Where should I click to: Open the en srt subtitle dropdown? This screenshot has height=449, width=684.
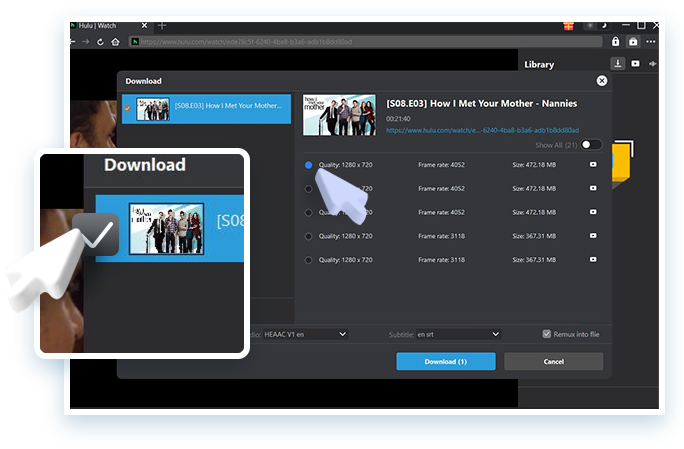(458, 334)
